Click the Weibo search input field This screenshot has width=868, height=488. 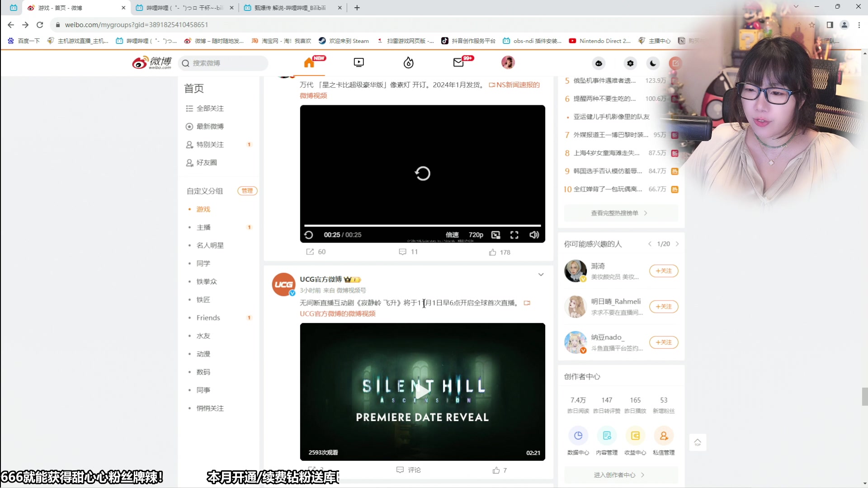click(224, 63)
